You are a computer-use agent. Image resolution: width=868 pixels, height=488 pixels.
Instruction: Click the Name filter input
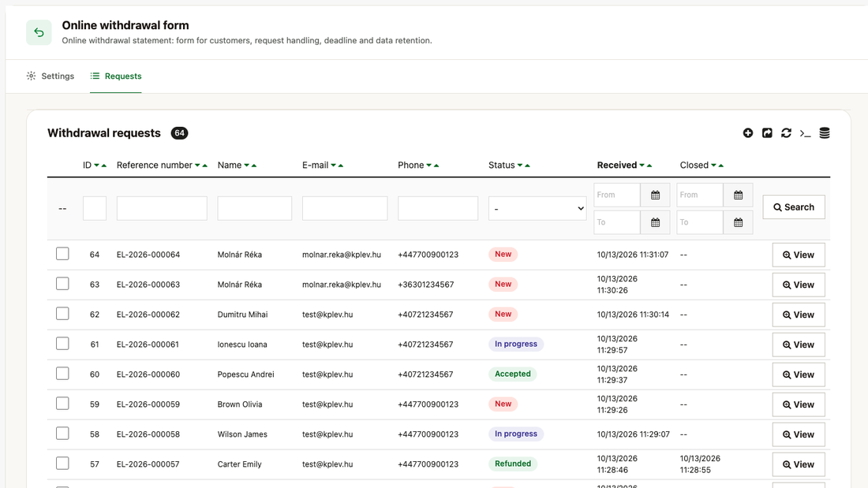255,209
